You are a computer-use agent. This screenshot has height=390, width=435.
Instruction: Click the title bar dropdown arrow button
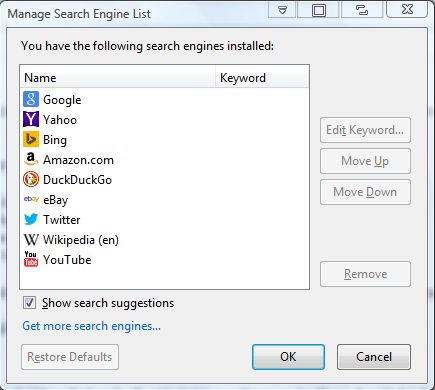pos(282,10)
